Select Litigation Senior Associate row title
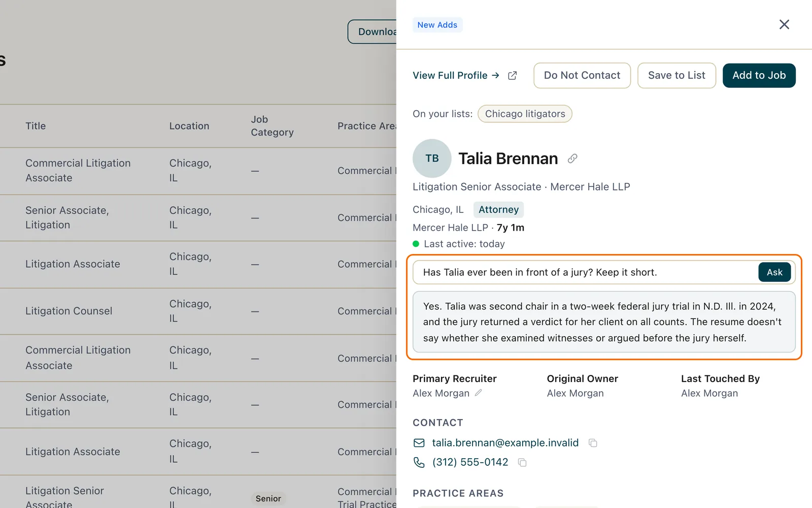The height and width of the screenshot is (508, 812). pos(64,497)
